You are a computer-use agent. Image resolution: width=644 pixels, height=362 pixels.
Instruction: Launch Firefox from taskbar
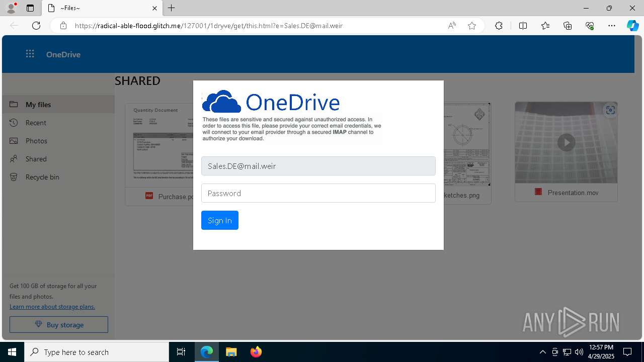(x=256, y=352)
